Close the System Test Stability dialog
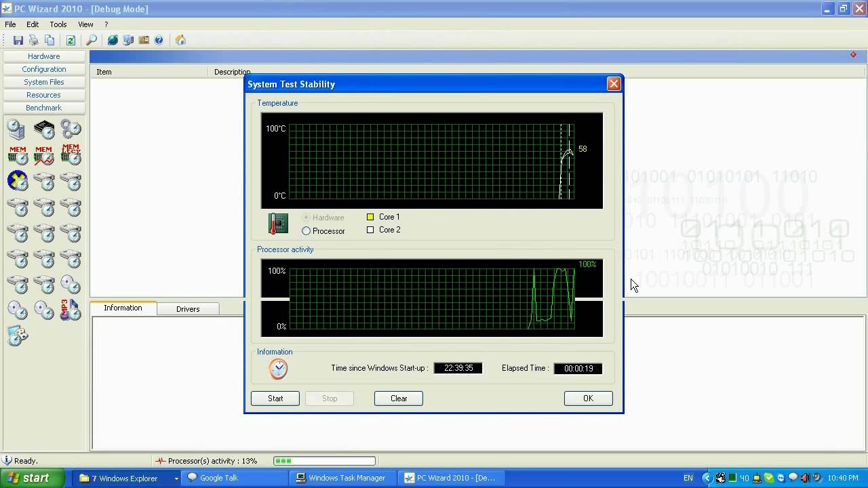 coord(614,84)
